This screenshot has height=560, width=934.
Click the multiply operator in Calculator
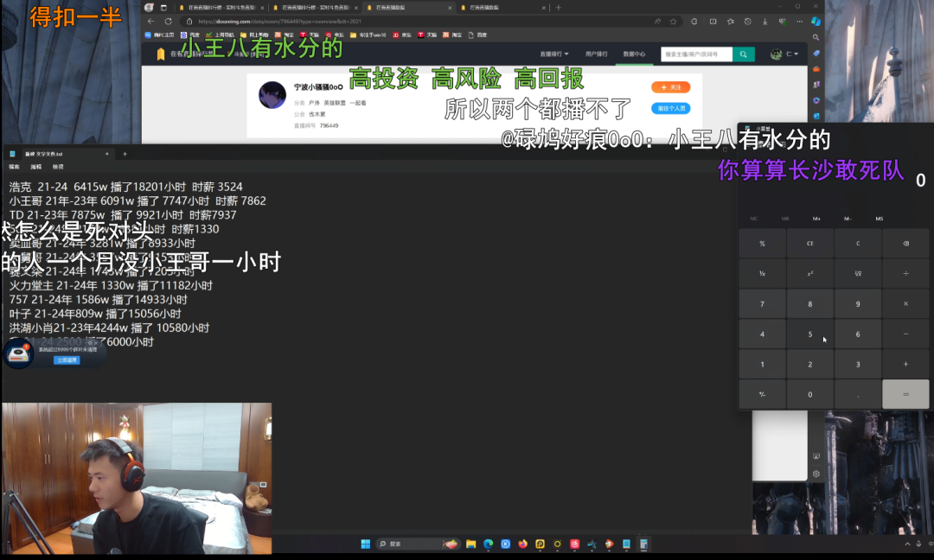[905, 304]
